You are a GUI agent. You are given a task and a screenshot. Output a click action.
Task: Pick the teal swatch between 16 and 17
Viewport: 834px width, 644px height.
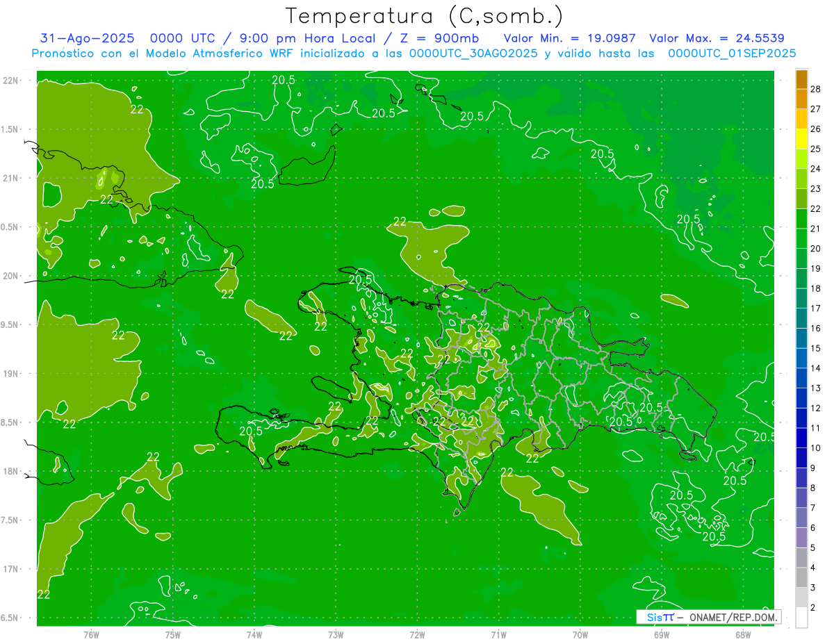click(x=801, y=318)
